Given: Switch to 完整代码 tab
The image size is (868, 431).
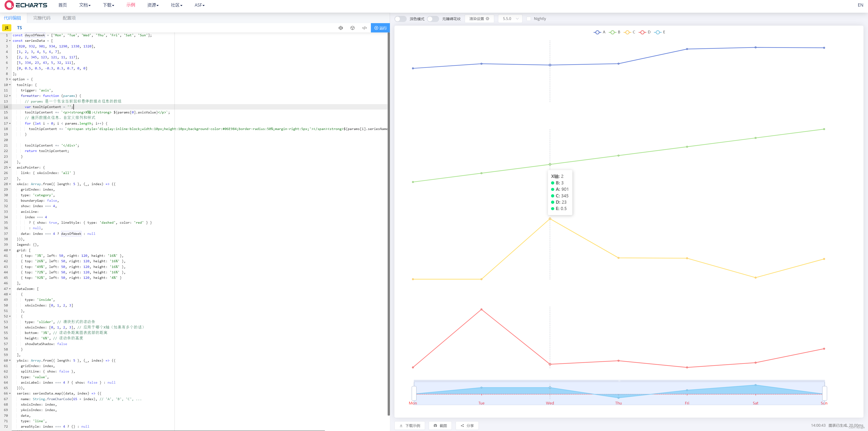Looking at the screenshot, I should pyautogui.click(x=42, y=18).
